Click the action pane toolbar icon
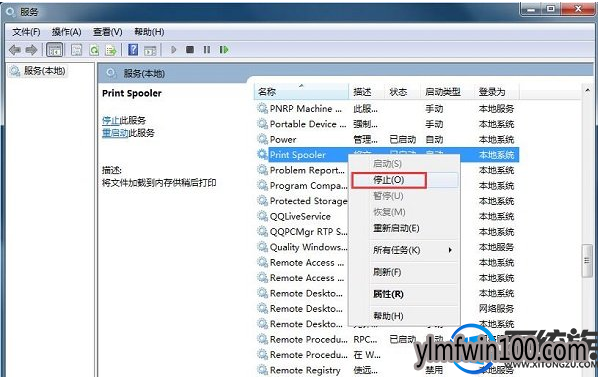 pos(150,50)
